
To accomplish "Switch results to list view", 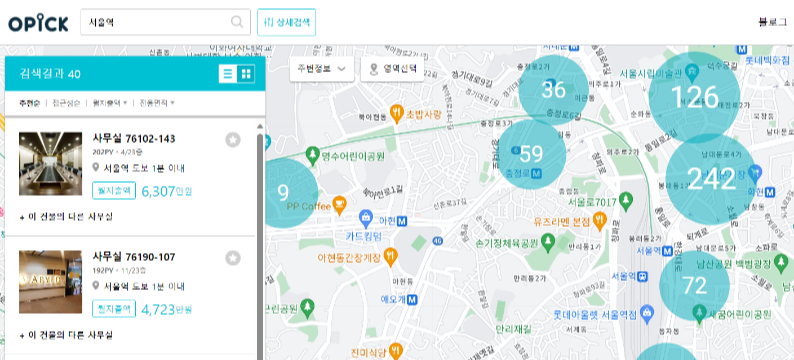I will click(x=228, y=74).
